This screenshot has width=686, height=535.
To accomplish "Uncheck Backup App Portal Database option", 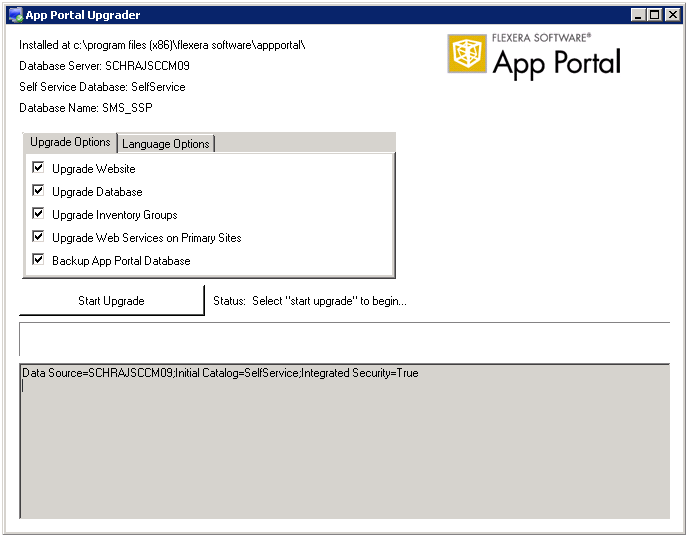I will pos(38,259).
